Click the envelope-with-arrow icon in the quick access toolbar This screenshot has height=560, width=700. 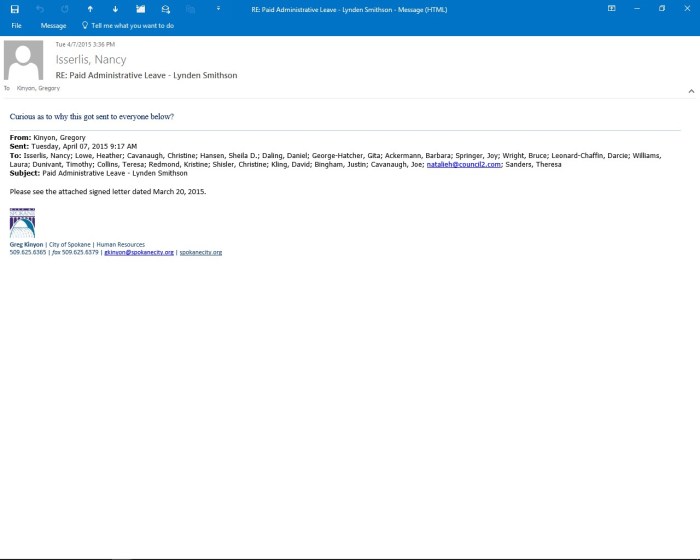(166, 9)
